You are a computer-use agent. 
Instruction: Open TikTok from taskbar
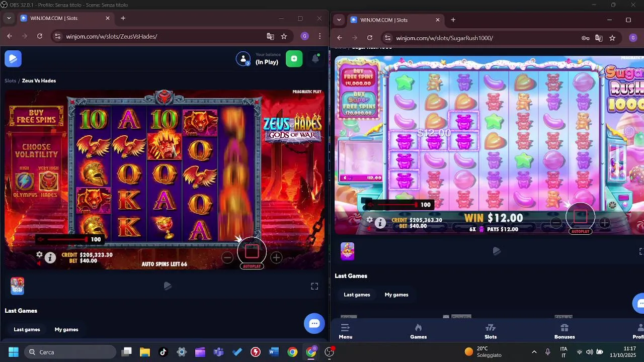point(163,352)
